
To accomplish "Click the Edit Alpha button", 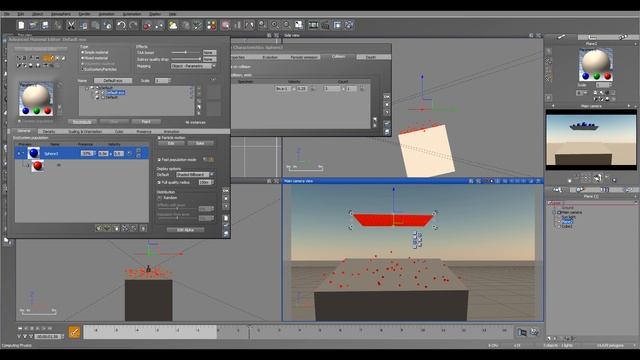I will click(x=185, y=230).
